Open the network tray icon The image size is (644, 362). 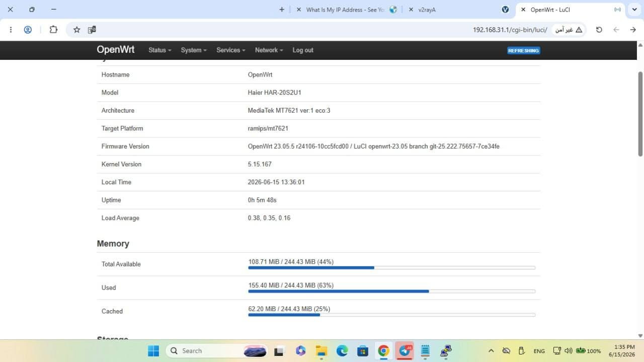click(557, 351)
